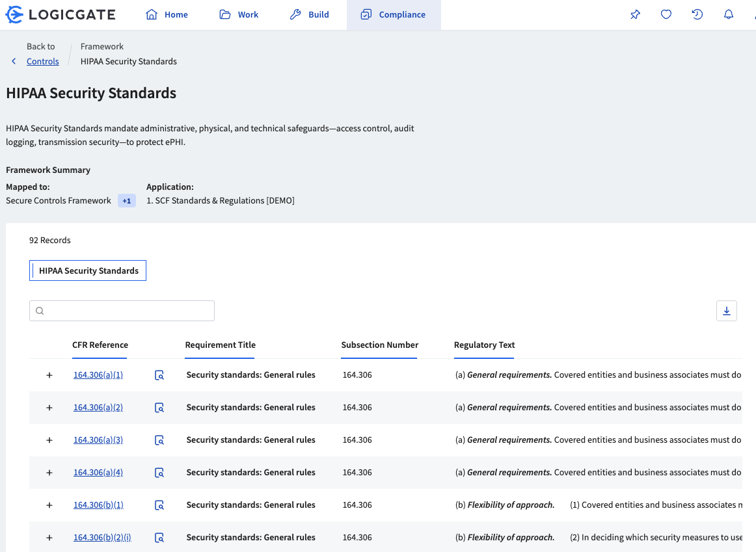Click the download export icon button

[726, 311]
